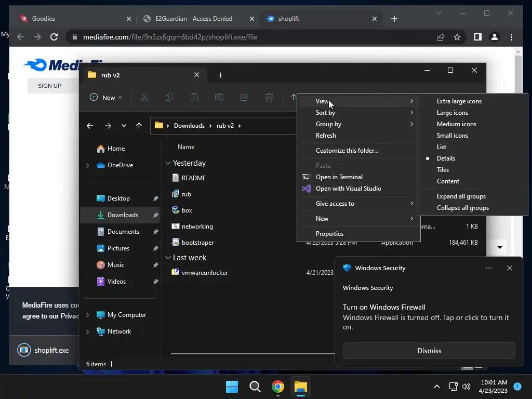Screen dimensions: 532x399
Task: Open taskbar Search
Action: tap(255, 387)
